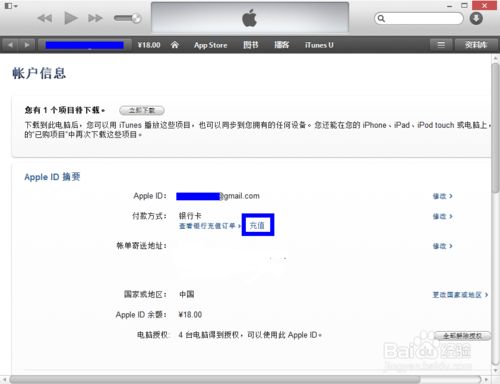
Task: Click the vertical scrollbar thumb
Action: pos(495,127)
